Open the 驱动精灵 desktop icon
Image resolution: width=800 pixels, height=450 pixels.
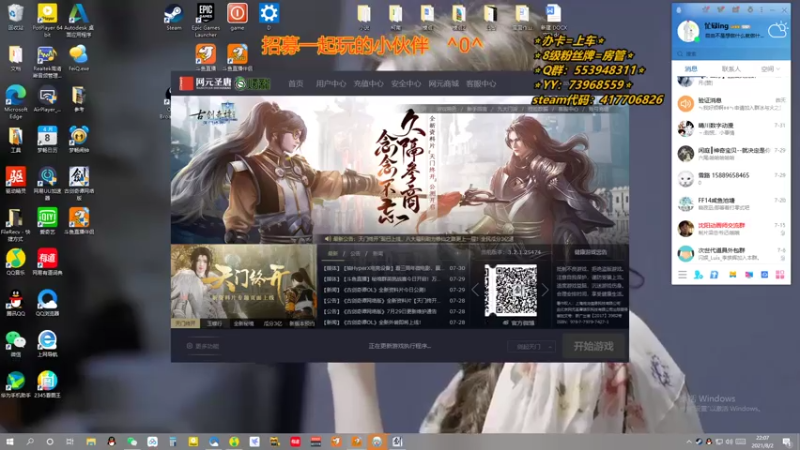[x=16, y=180]
